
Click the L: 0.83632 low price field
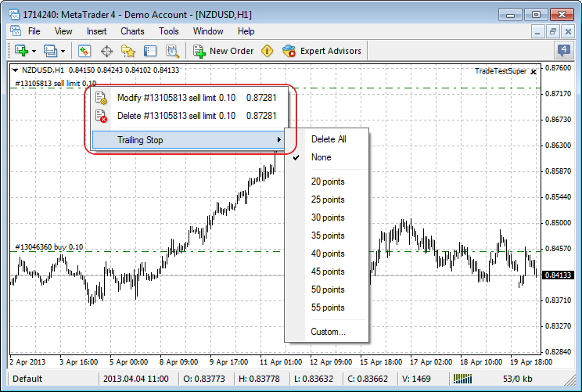(314, 379)
